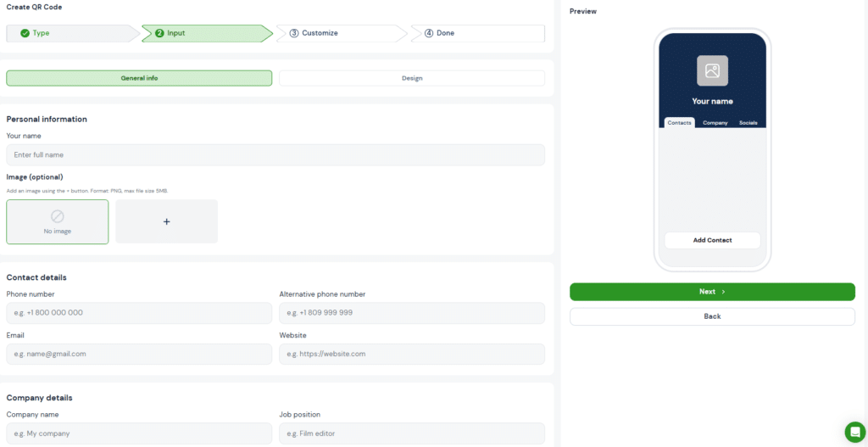
Task: Click the chat support bubble icon
Action: tap(854, 432)
